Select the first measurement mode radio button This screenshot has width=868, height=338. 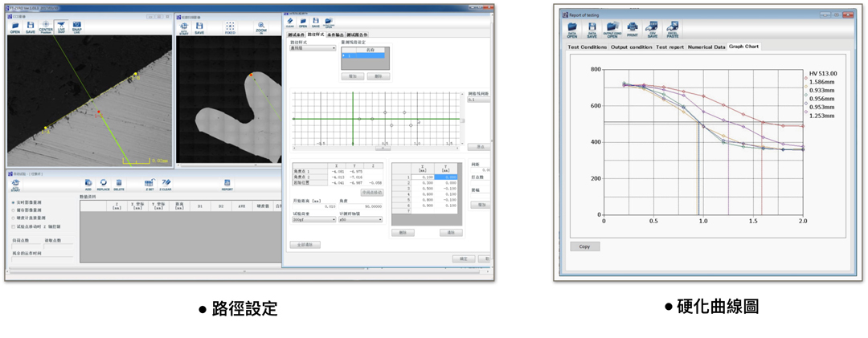(14, 202)
